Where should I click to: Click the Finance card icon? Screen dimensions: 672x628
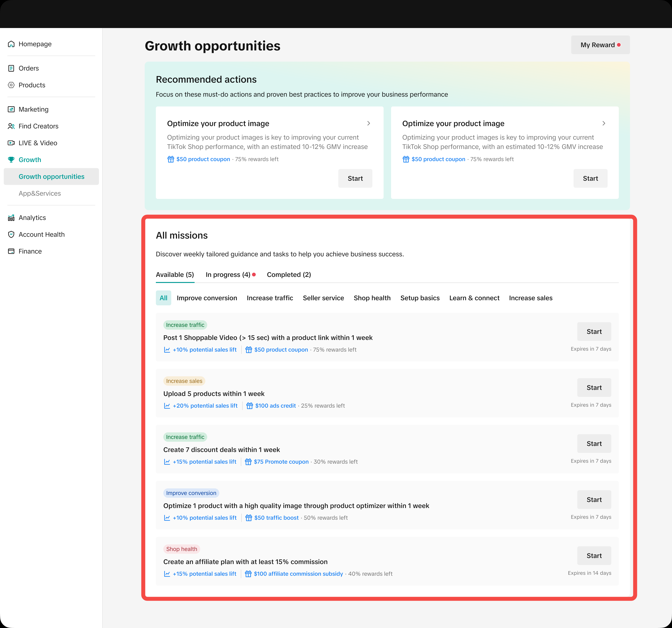click(x=11, y=251)
